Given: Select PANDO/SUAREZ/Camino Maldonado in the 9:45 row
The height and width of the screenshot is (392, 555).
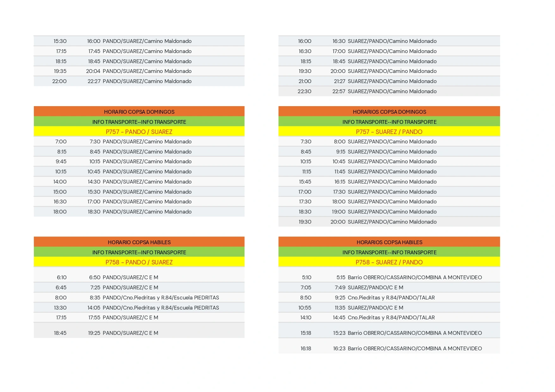Looking at the screenshot, I should point(147,161).
